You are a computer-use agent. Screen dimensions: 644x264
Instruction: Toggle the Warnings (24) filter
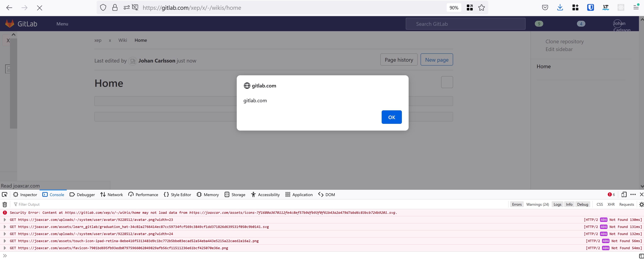(537, 205)
